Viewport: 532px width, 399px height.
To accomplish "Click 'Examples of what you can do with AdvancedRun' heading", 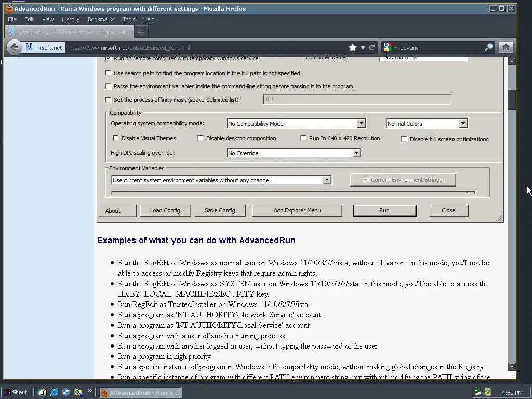I will pos(196,240).
